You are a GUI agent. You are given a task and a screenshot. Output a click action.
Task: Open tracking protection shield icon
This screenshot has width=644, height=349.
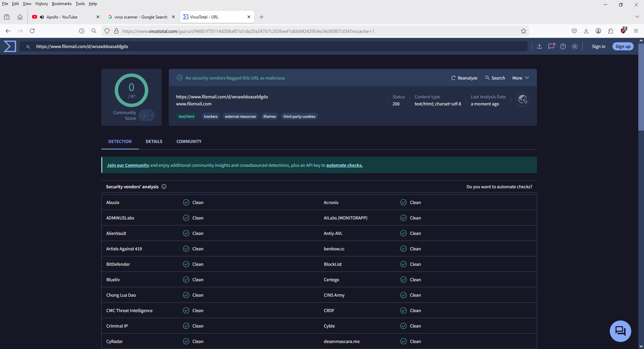[107, 31]
